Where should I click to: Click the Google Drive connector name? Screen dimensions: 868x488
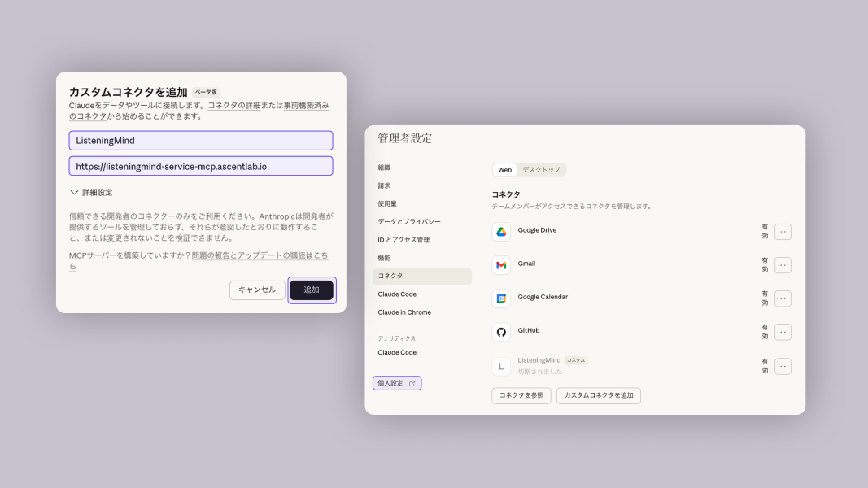point(537,230)
